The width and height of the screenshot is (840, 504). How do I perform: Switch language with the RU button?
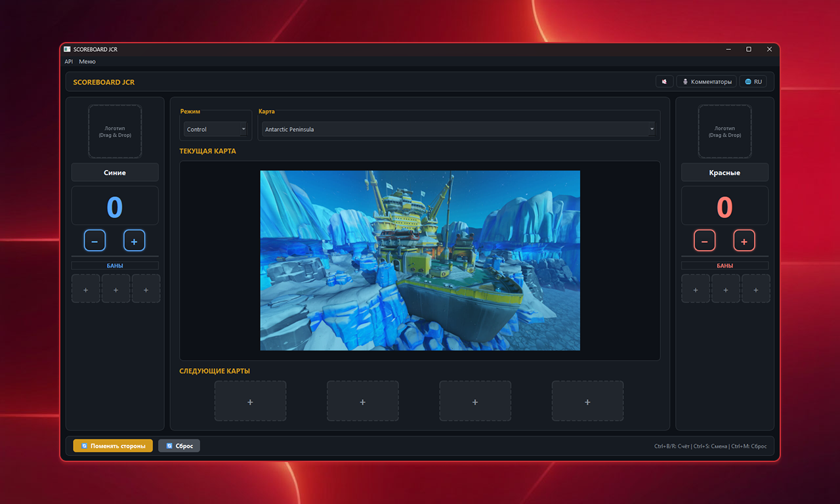click(x=753, y=81)
